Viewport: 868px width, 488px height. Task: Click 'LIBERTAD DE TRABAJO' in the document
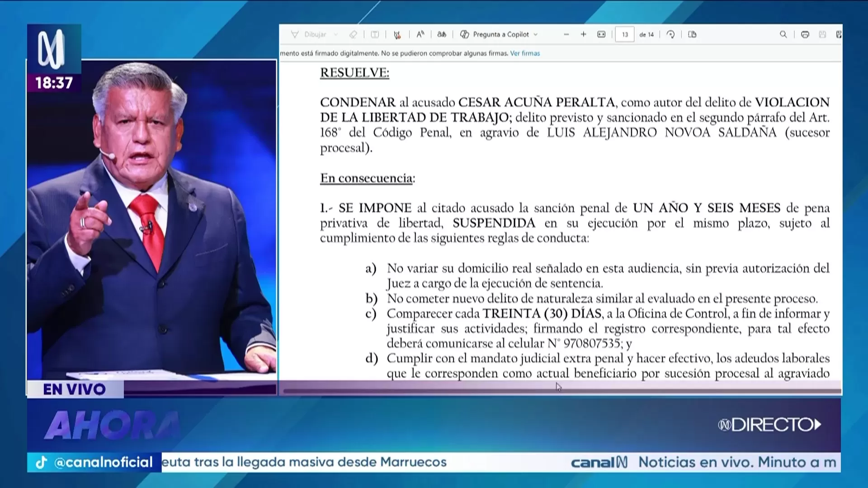pyautogui.click(x=435, y=117)
